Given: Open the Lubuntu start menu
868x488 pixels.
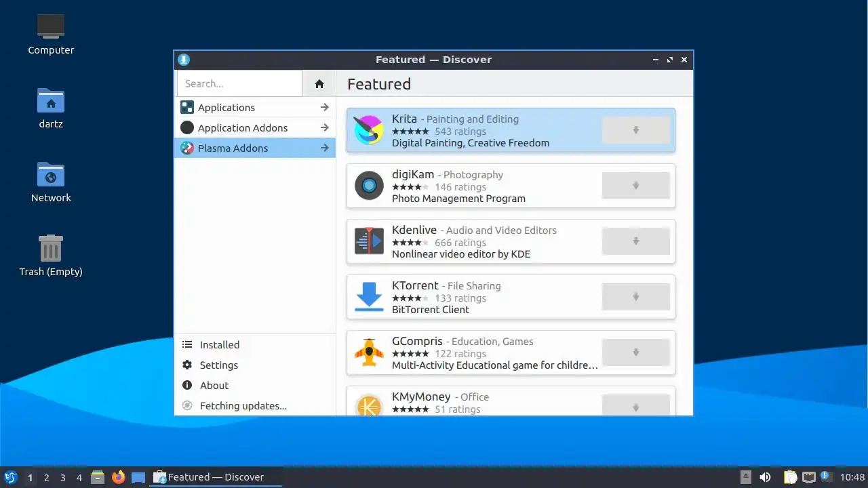Looking at the screenshot, I should point(10,477).
